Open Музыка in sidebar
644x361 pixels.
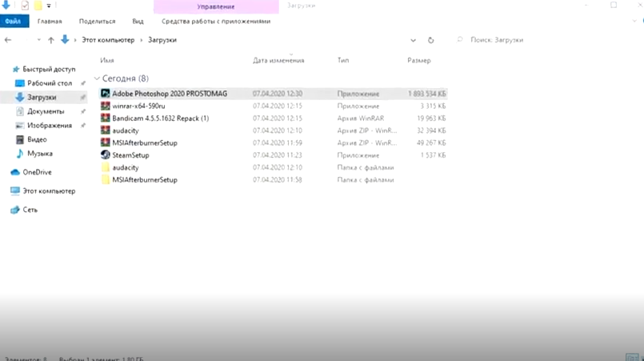[40, 154]
